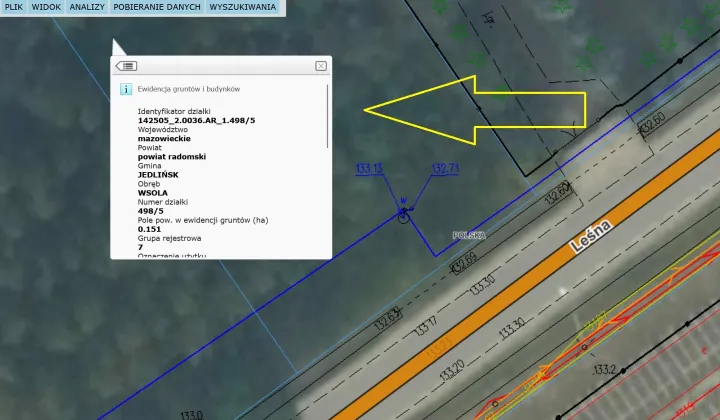Click elevation label 132.71 on map
Screen dimensions: 720x420
[x=445, y=168]
